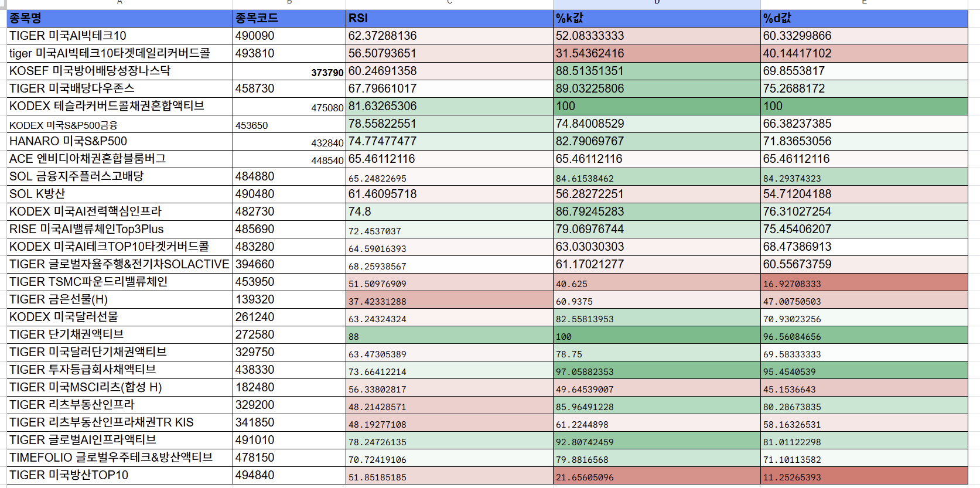Click TIGER 미국방산TOP10 cell

click(119, 475)
